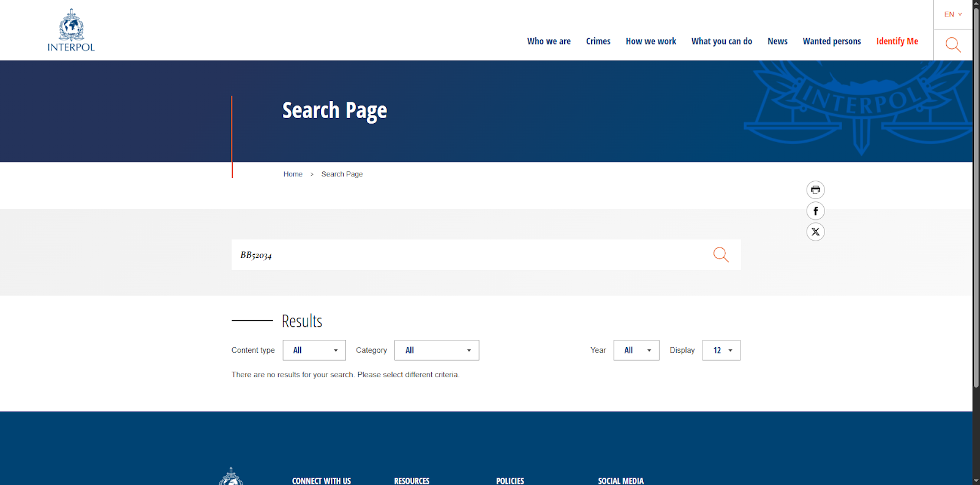Open the Display count dropdown
The image size is (980, 485).
pyautogui.click(x=721, y=350)
